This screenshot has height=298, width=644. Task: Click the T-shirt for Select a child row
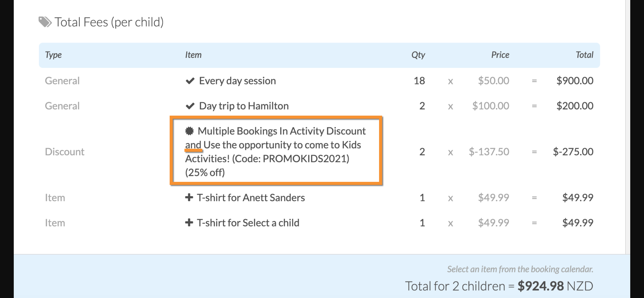point(319,223)
